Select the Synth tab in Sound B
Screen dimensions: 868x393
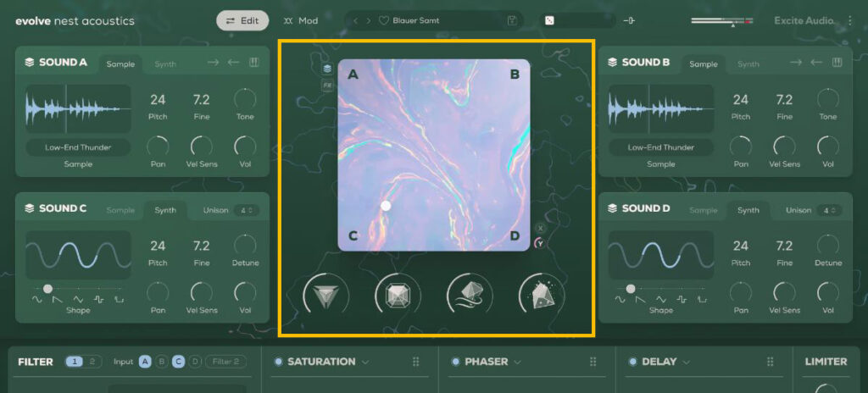tap(748, 64)
